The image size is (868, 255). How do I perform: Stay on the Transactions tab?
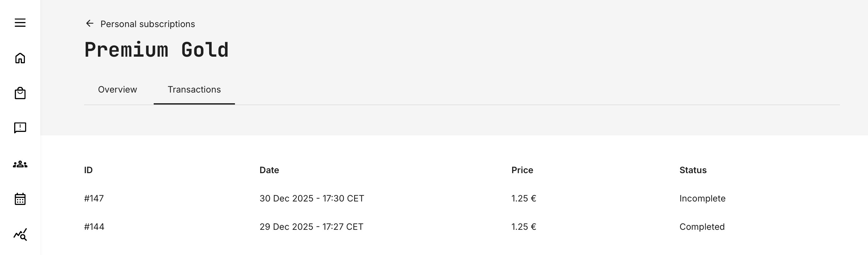coord(194,90)
